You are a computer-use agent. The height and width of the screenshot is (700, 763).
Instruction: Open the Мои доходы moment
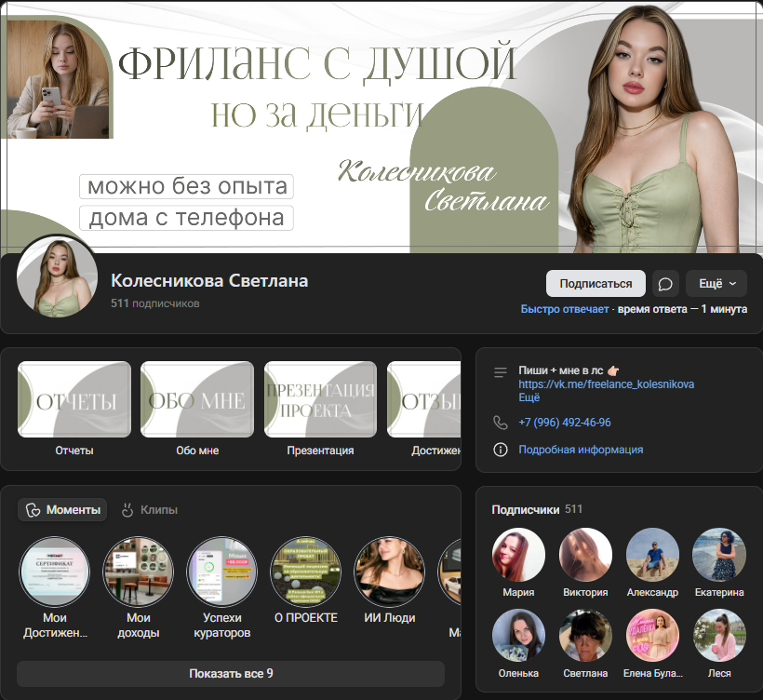(139, 572)
